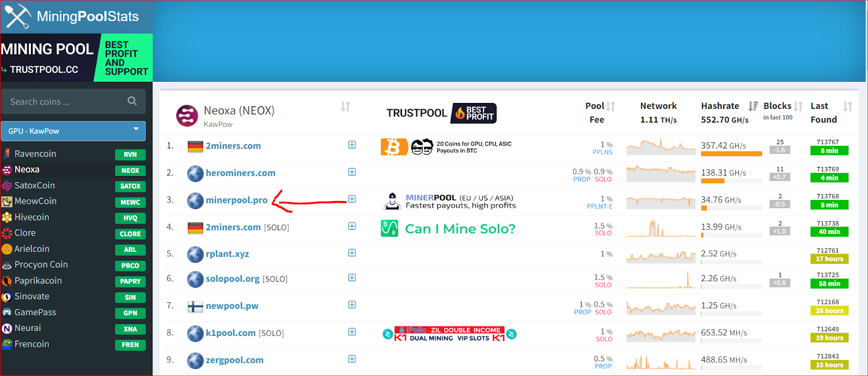Click the Hivecoin sidebar icon
Viewport: 868px width, 376px height.
click(x=7, y=217)
